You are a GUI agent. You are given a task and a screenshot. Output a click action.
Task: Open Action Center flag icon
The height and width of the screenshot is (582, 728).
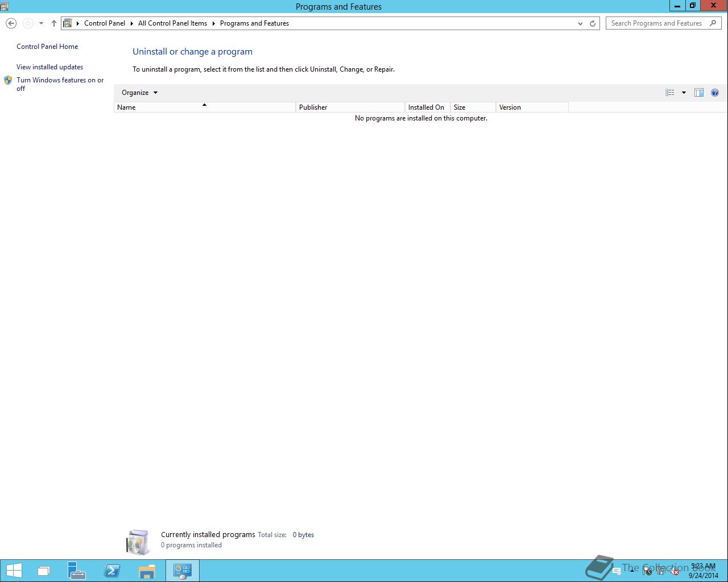tap(647, 571)
